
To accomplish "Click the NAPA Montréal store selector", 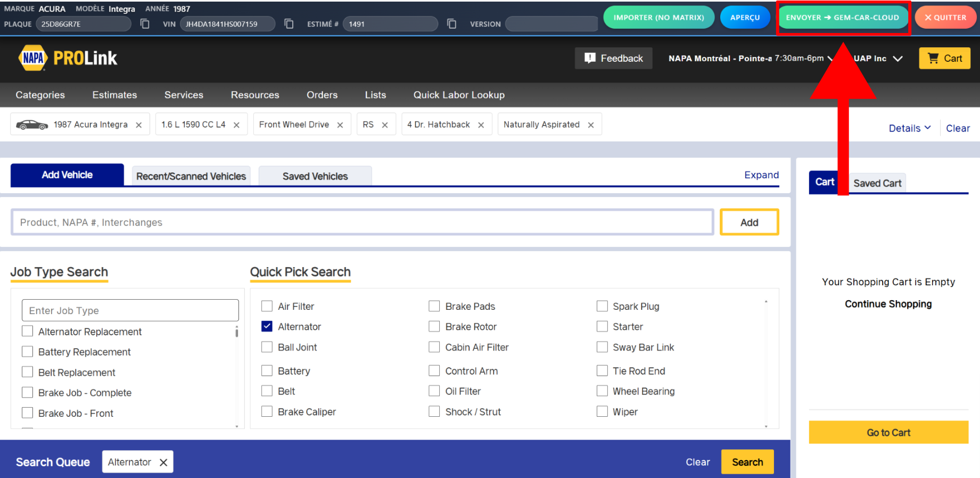I will (x=751, y=59).
